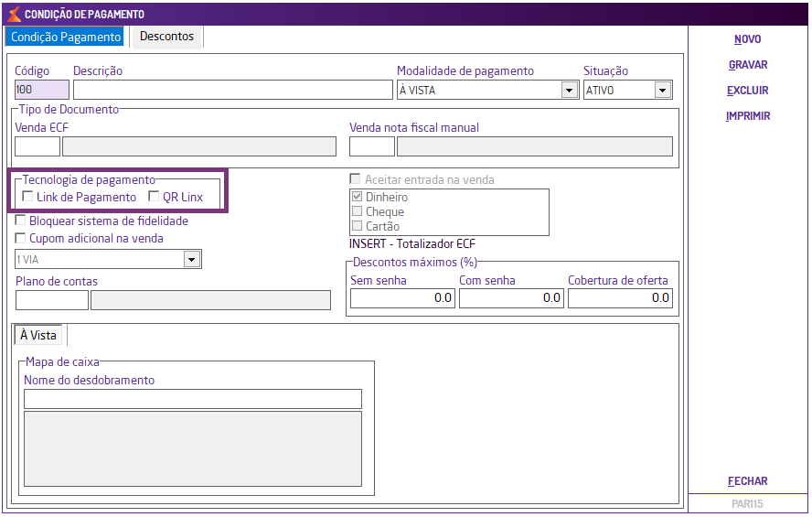Click IMPRIMIR to print
Screen dimensions: 812x517
click(748, 116)
